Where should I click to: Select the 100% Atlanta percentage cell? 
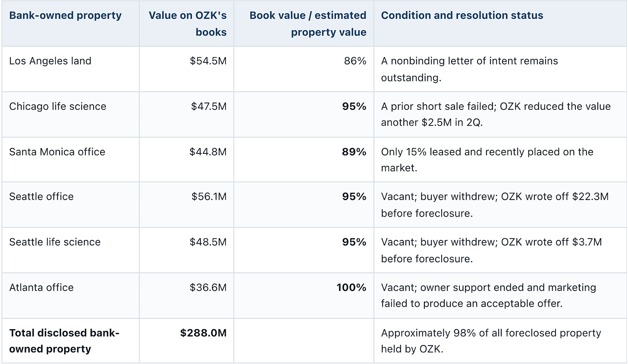tap(351, 287)
